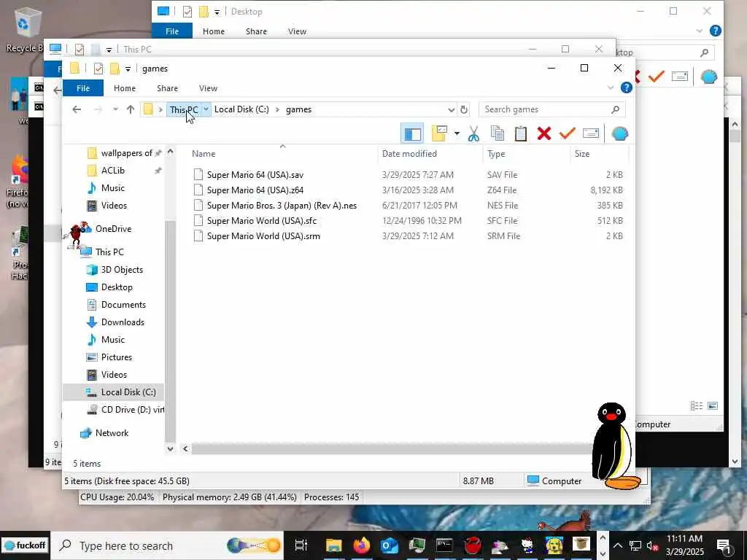747x560 pixels.
Task: Open the Share ribbon tab in games window
Action: [167, 88]
